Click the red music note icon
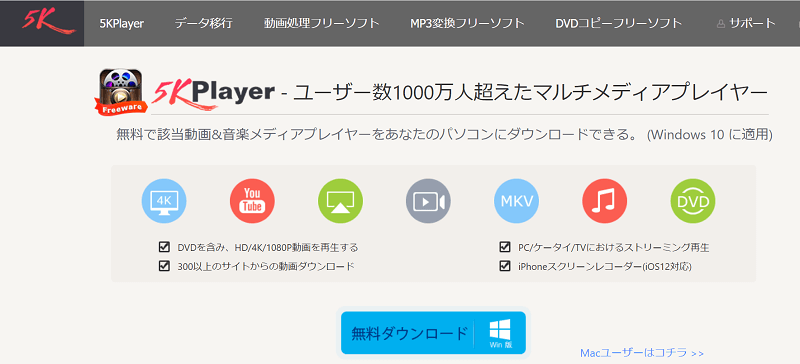This screenshot has width=800, height=364. 605,201
